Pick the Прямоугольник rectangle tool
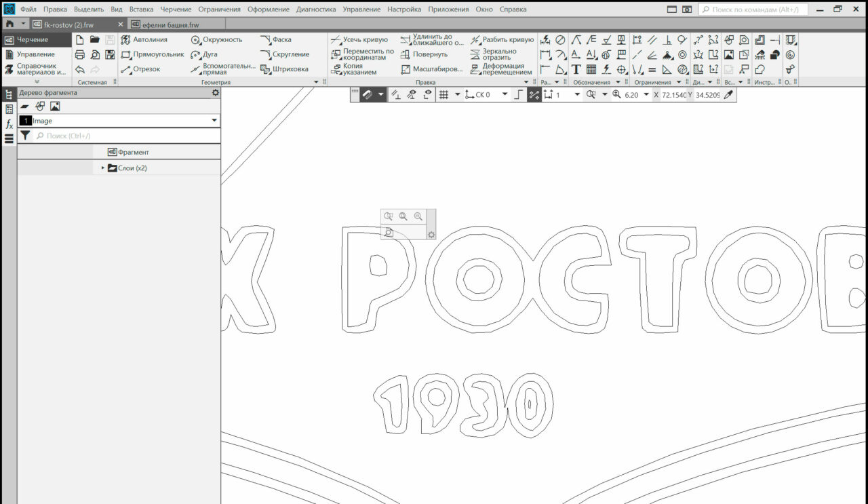Image resolution: width=868 pixels, height=504 pixels. [153, 54]
